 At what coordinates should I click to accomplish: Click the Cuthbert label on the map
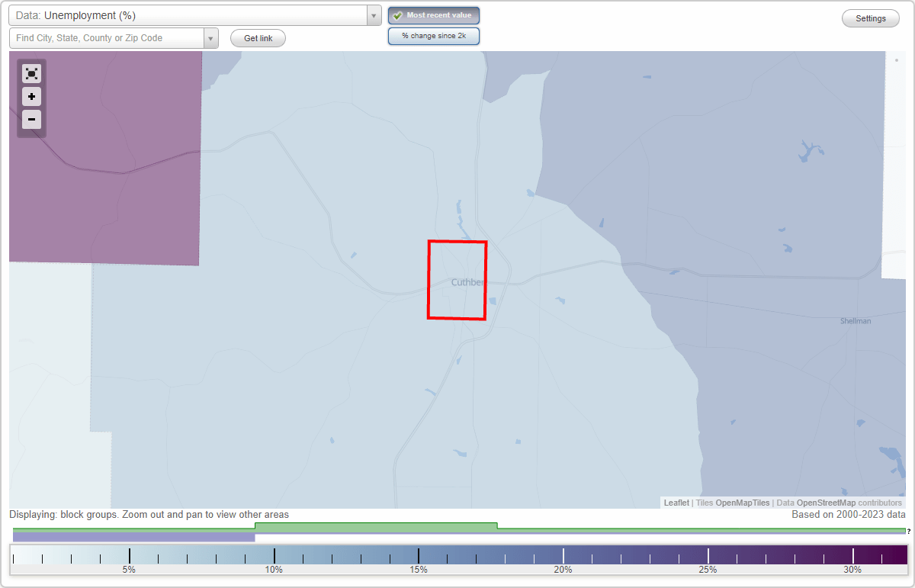tap(468, 282)
